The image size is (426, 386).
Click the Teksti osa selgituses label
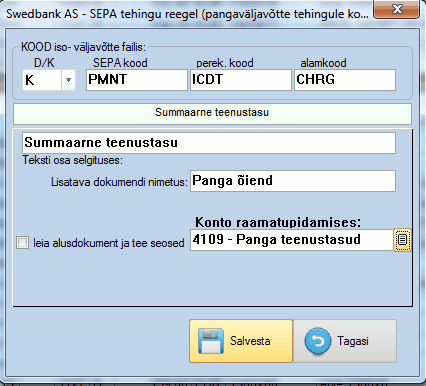[73, 160]
